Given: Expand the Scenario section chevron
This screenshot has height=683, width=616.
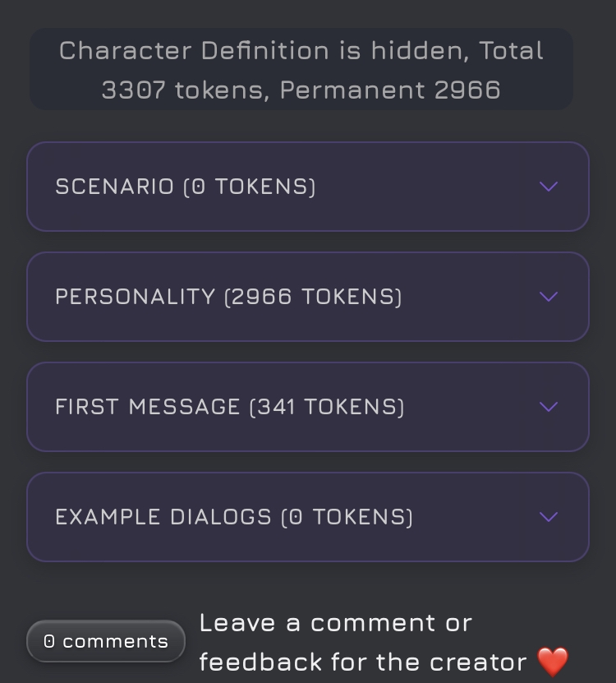Looking at the screenshot, I should [x=548, y=187].
